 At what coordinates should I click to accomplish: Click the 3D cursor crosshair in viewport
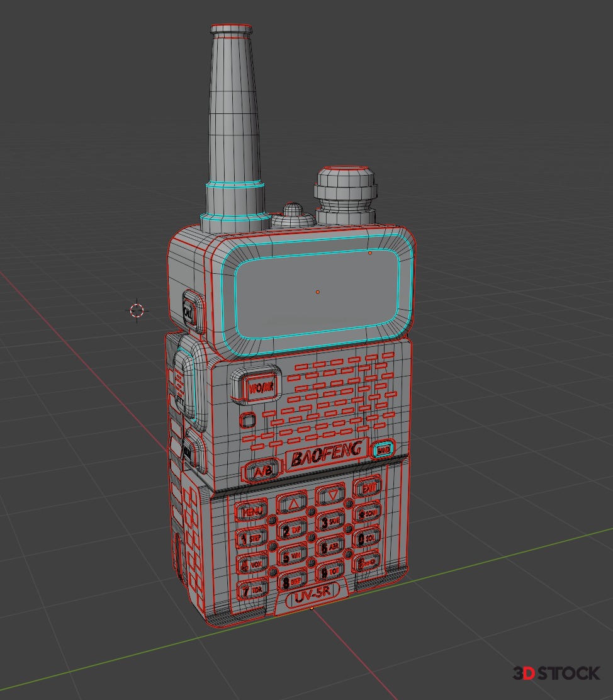coord(137,310)
